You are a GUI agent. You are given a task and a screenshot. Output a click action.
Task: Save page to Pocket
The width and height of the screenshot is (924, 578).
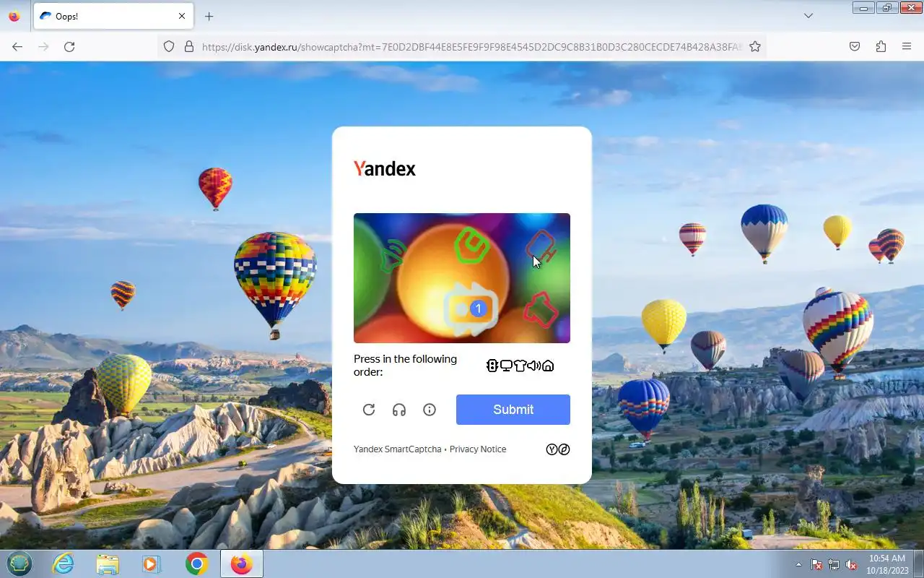pos(855,46)
